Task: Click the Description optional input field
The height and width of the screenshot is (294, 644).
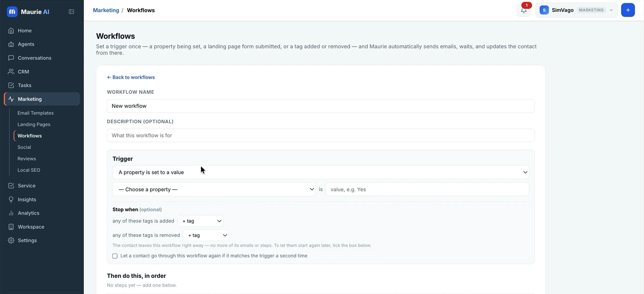Action: [321, 136]
